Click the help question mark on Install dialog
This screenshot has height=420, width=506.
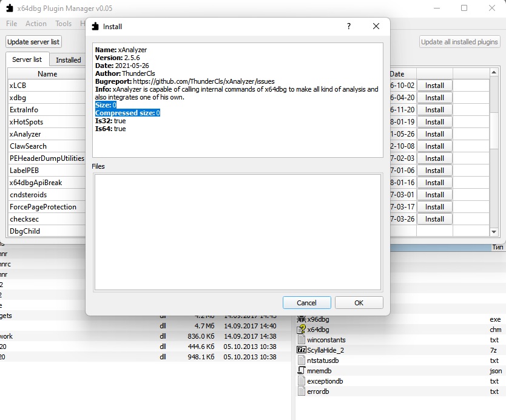pyautogui.click(x=348, y=26)
